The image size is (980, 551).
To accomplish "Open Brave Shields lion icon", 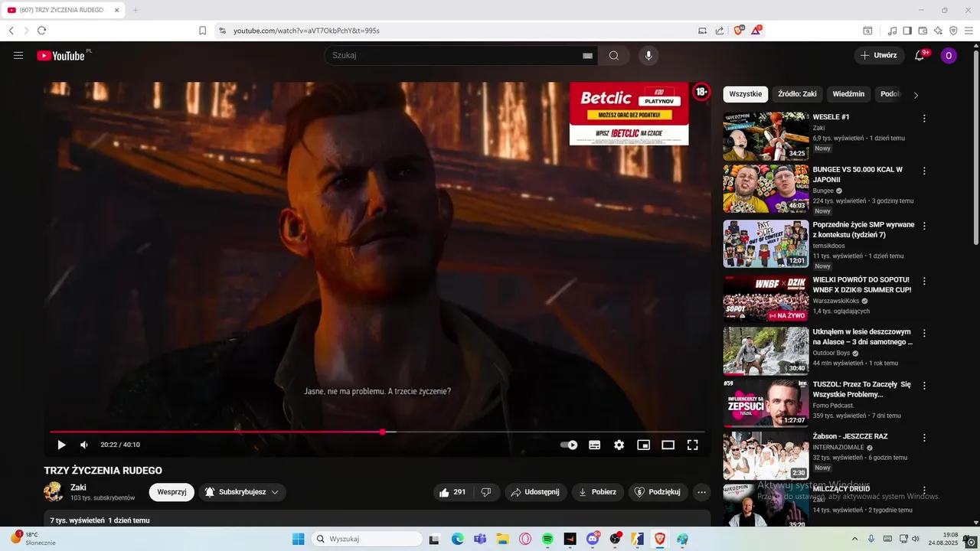I will 739,31.
